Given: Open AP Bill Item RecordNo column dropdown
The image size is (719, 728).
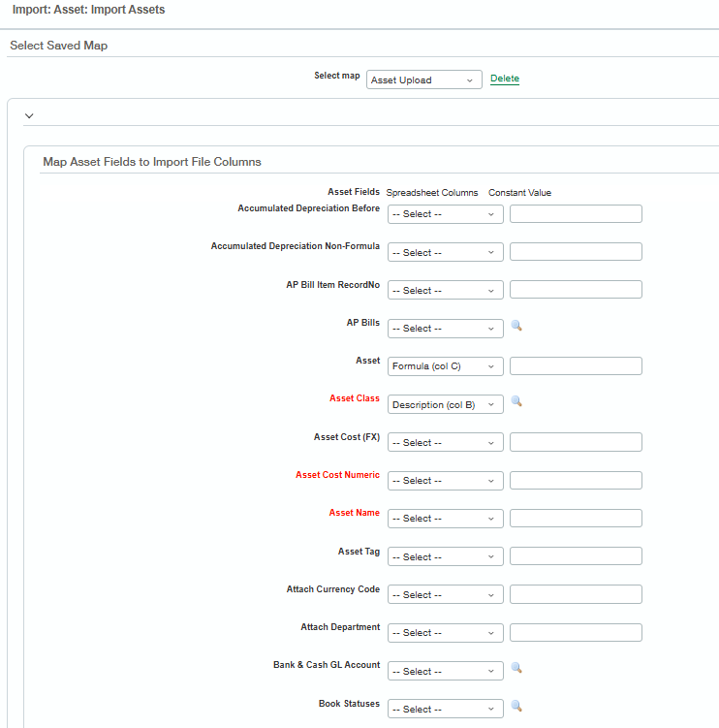Looking at the screenshot, I should click(x=445, y=290).
